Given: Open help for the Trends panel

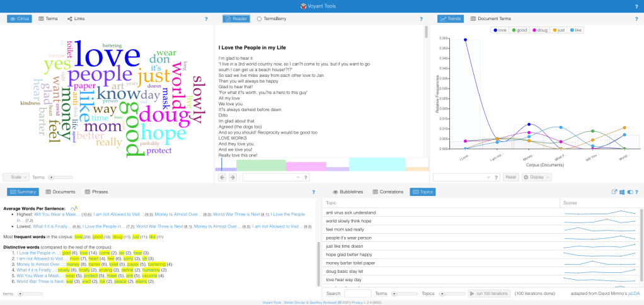Looking at the screenshot, I should pos(636,19).
